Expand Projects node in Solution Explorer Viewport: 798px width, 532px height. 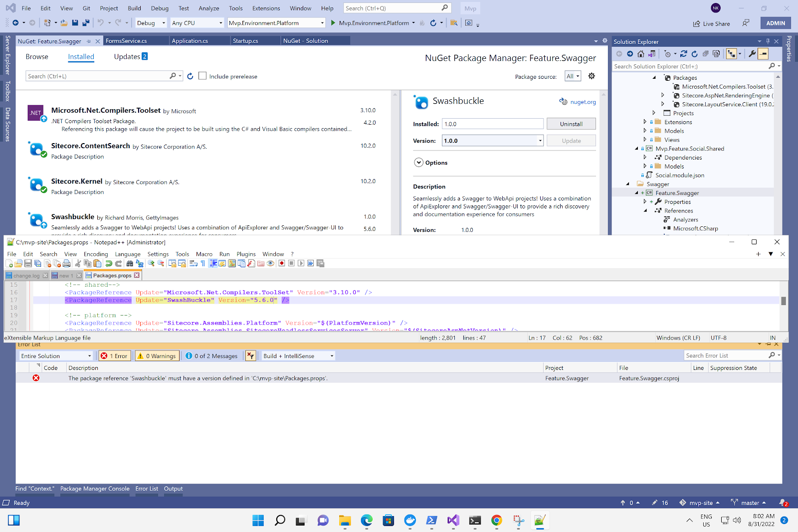[654, 113]
